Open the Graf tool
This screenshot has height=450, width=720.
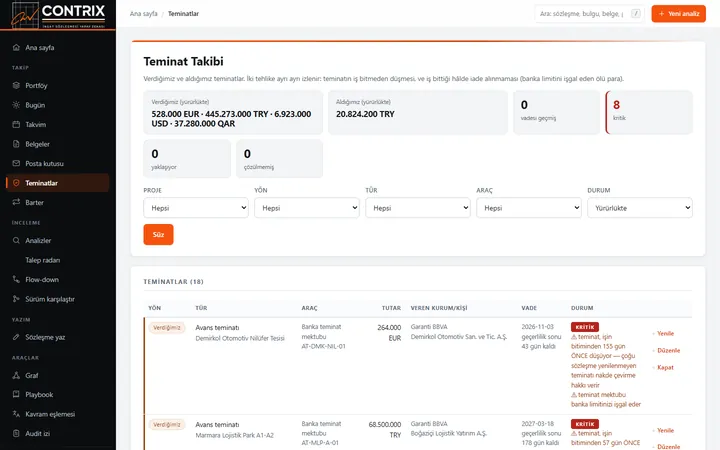58,375
